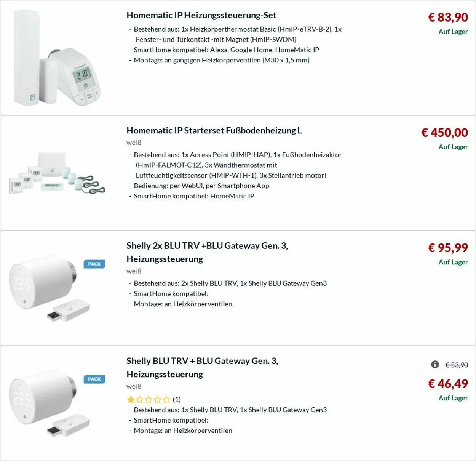
Task: Click the info icon beside the €53,90 price
Action: coord(435,365)
